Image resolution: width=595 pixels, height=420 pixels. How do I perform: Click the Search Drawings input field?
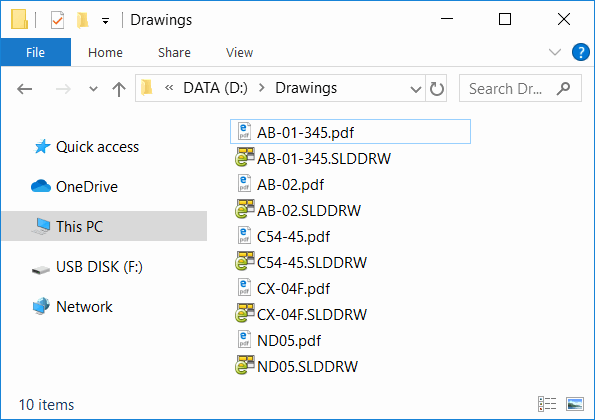[520, 88]
